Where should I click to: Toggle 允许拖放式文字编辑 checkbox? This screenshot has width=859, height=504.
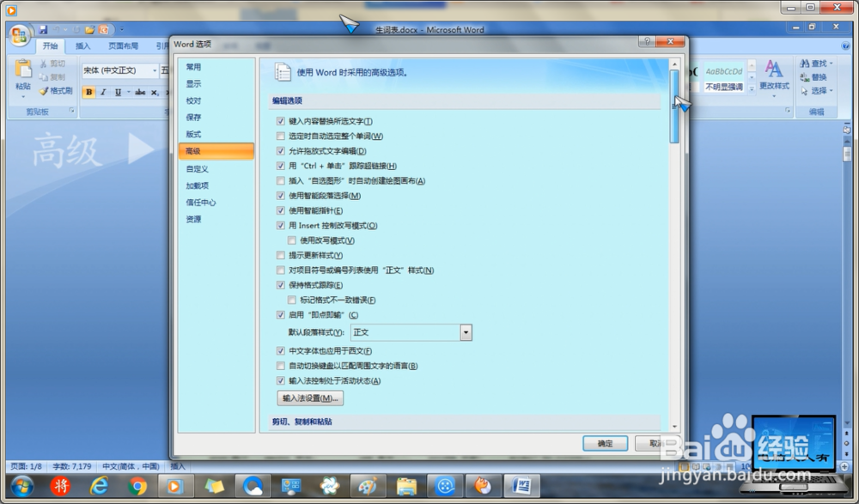pos(281,150)
